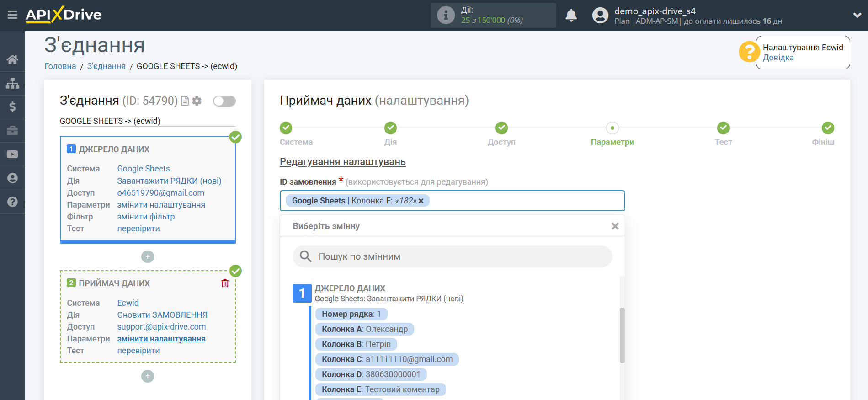Screen dimensions: 868x400
Task: Select variable Колонка C email
Action: [x=387, y=359]
